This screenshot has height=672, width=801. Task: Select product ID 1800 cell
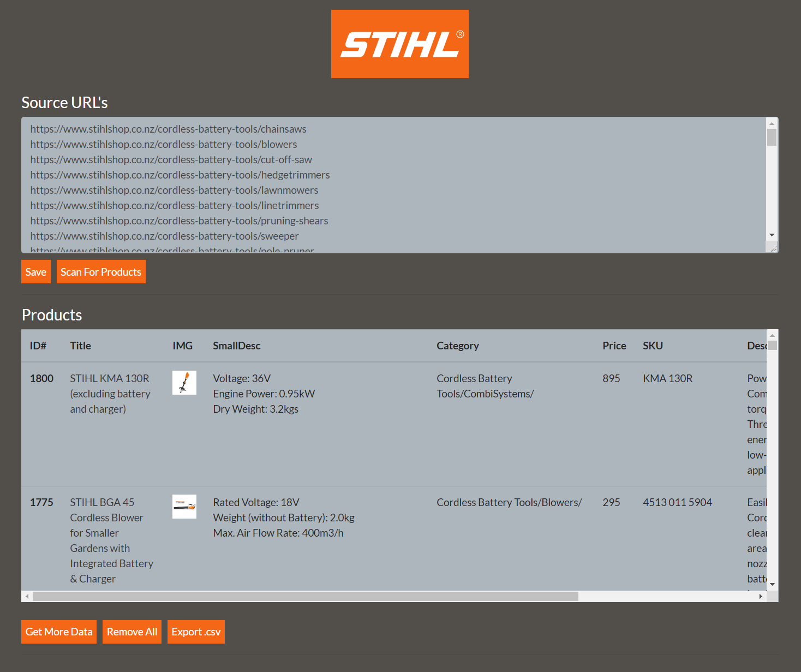(x=41, y=378)
